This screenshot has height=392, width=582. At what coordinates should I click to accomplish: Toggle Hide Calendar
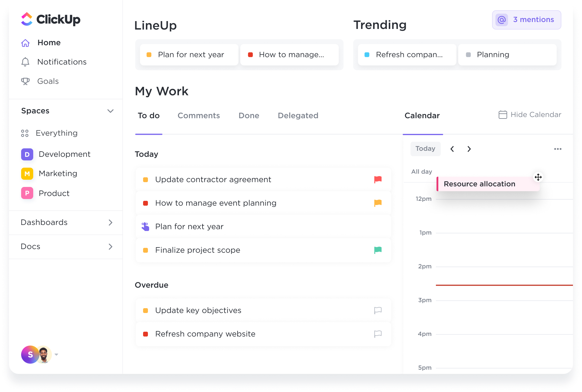530,115
